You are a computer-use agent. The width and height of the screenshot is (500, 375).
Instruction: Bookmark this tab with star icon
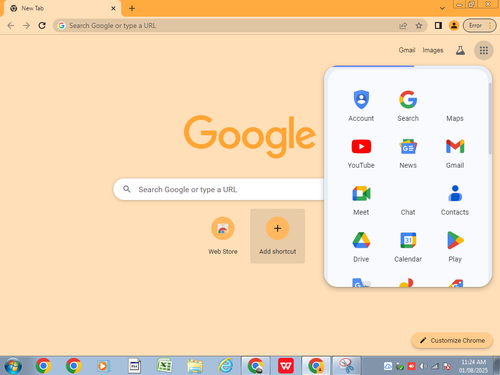(419, 26)
